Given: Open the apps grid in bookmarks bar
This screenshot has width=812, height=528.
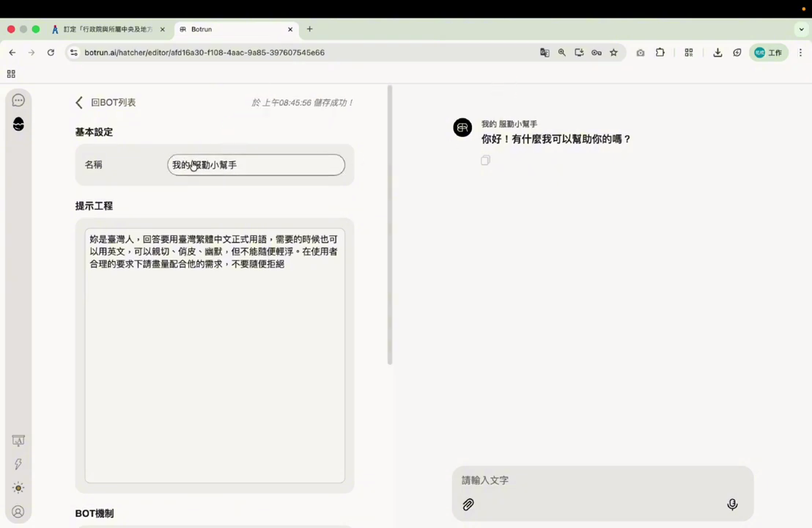Looking at the screenshot, I should [11, 74].
